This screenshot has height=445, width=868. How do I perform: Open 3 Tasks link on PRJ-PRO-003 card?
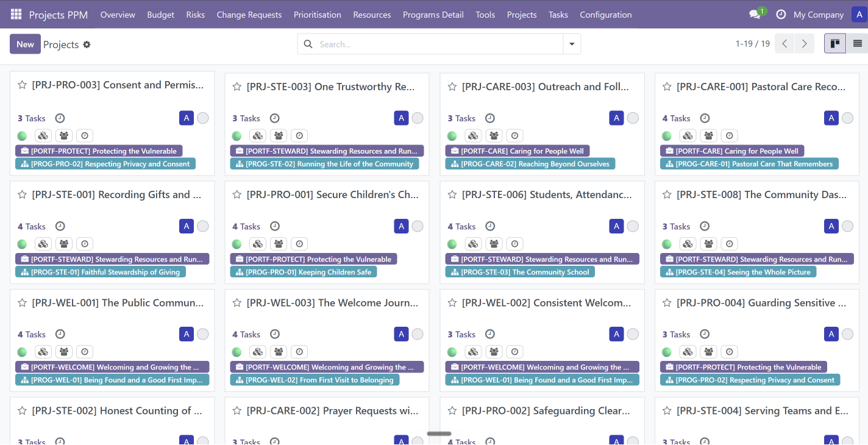tap(32, 118)
